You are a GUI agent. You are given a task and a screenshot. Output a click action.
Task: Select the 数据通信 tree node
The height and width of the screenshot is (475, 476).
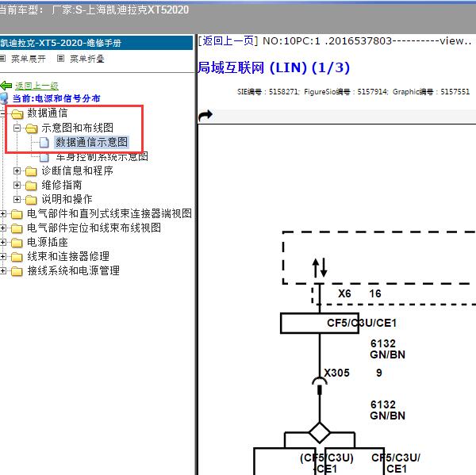[48, 113]
